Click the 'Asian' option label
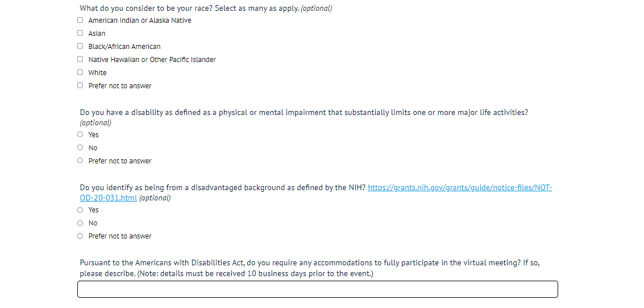The height and width of the screenshot is (308, 644). pyautogui.click(x=97, y=34)
